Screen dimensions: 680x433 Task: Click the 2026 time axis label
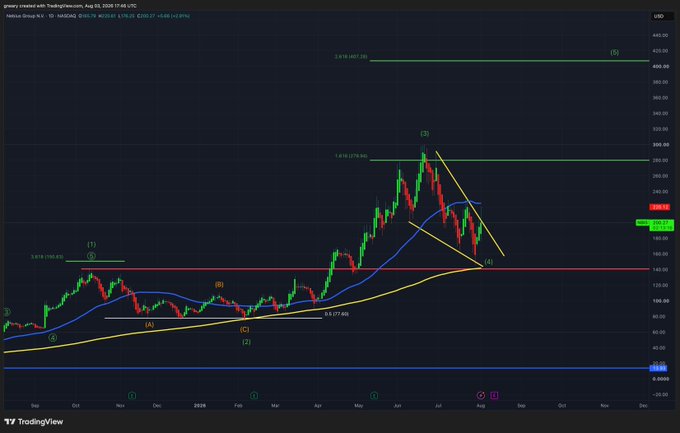(x=199, y=406)
